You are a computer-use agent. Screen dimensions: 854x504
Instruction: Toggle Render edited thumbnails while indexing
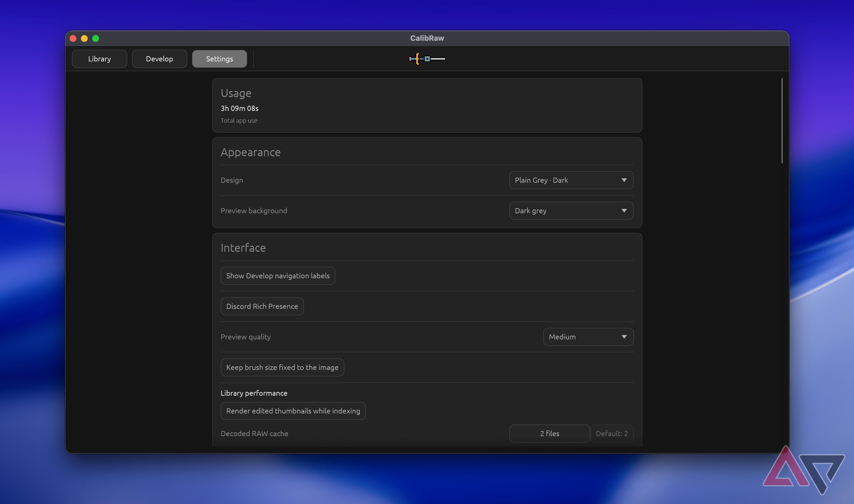coord(293,411)
